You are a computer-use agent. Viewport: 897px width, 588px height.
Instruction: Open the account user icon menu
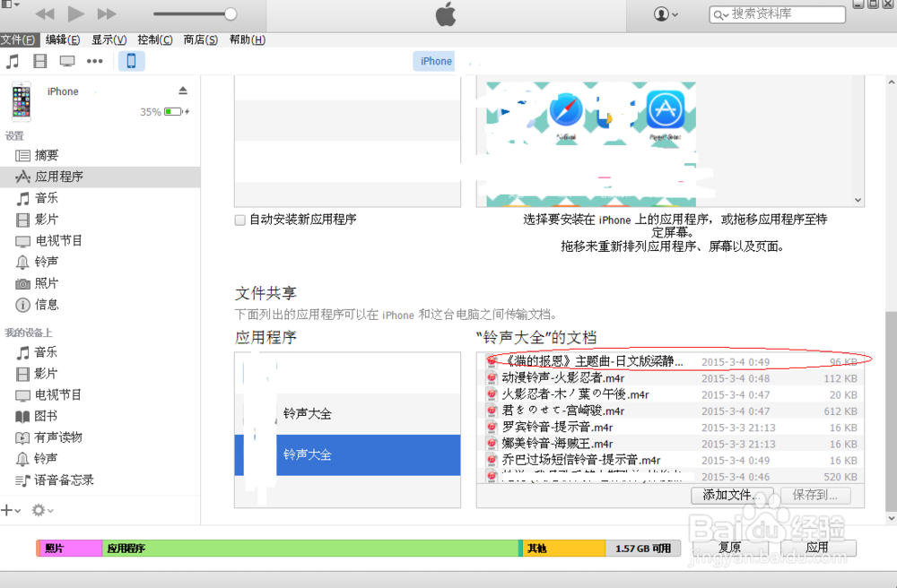click(x=666, y=13)
